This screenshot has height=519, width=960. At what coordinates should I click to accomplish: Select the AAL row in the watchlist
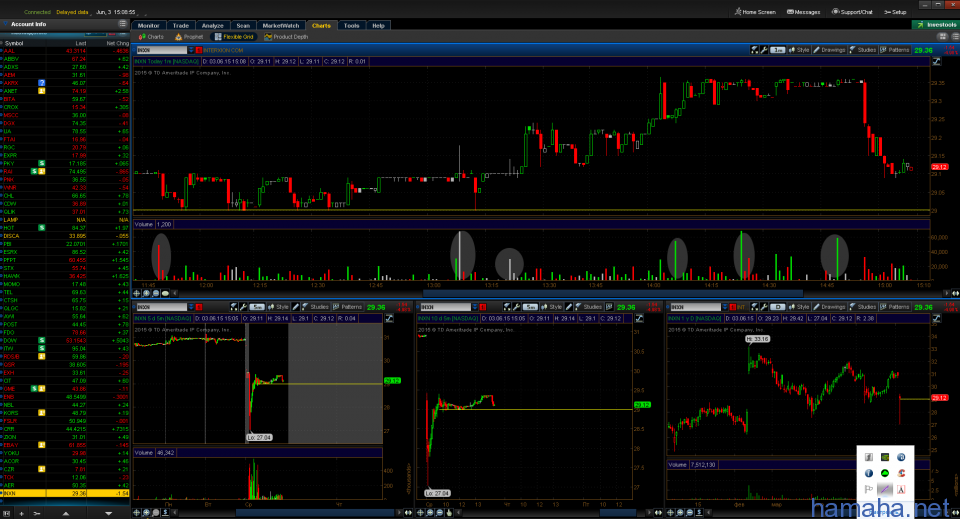[65, 51]
